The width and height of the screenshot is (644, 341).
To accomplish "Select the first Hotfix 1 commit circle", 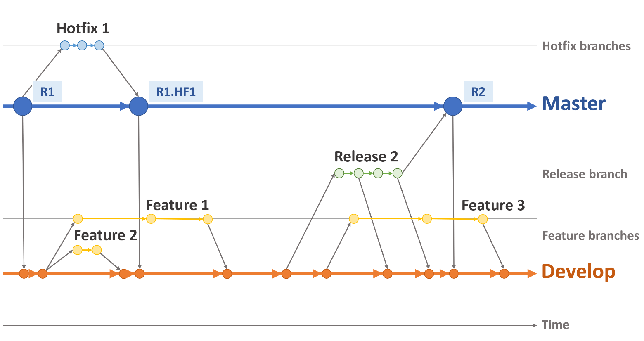I will (x=65, y=45).
